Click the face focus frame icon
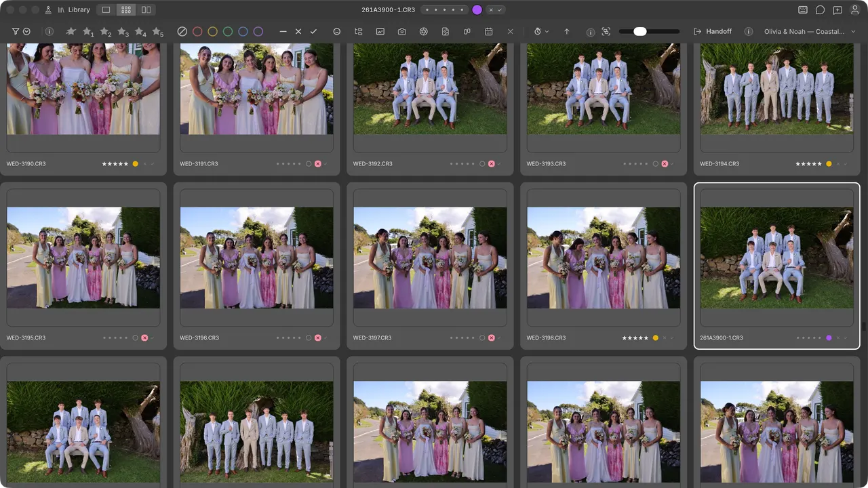 pos(606,32)
